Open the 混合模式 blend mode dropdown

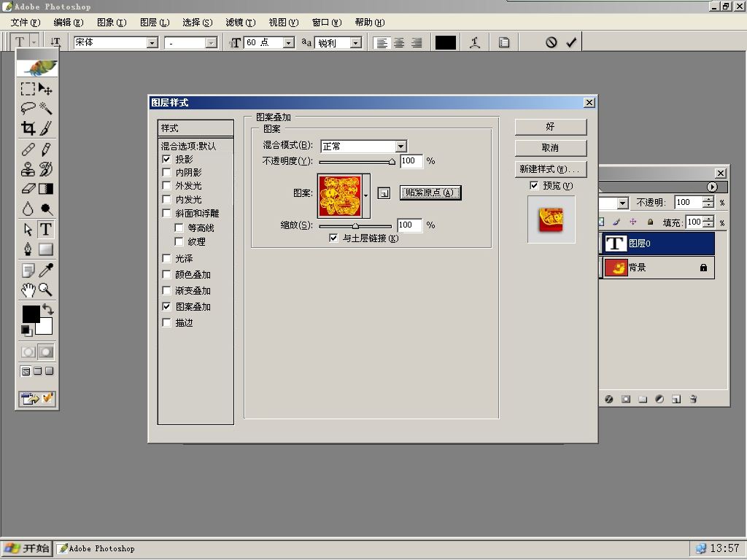tap(400, 146)
